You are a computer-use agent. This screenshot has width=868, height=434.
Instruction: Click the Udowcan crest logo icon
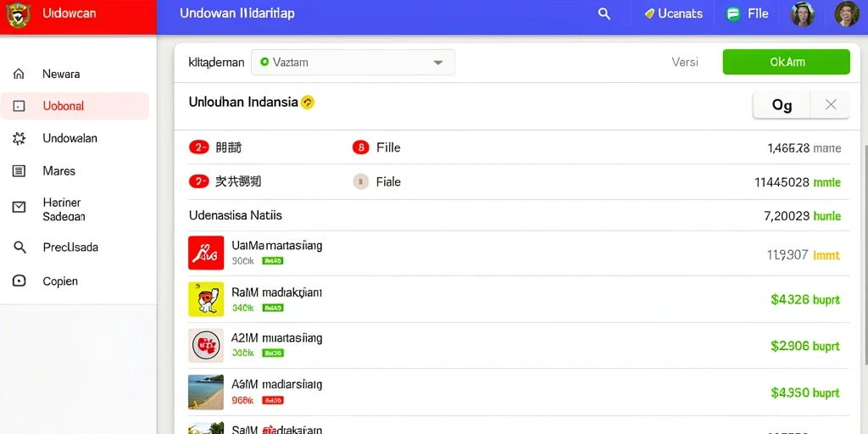pos(18,14)
